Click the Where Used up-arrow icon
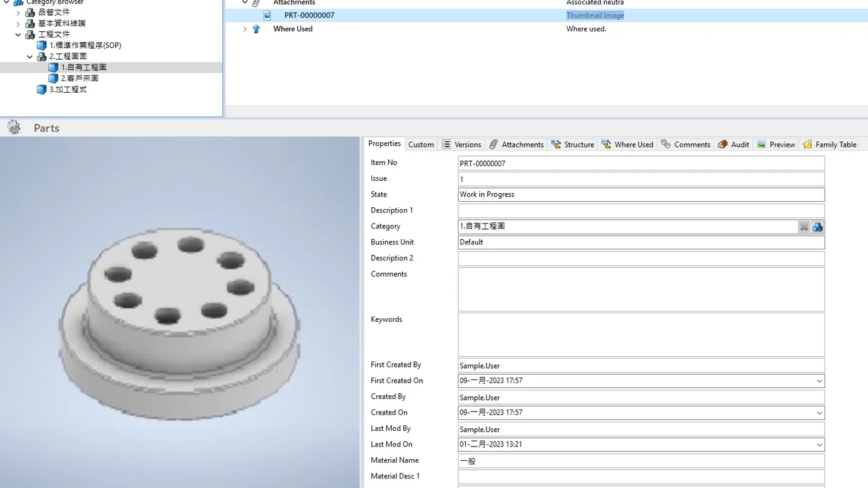Viewport: 868px width, 488px height. click(x=256, y=29)
